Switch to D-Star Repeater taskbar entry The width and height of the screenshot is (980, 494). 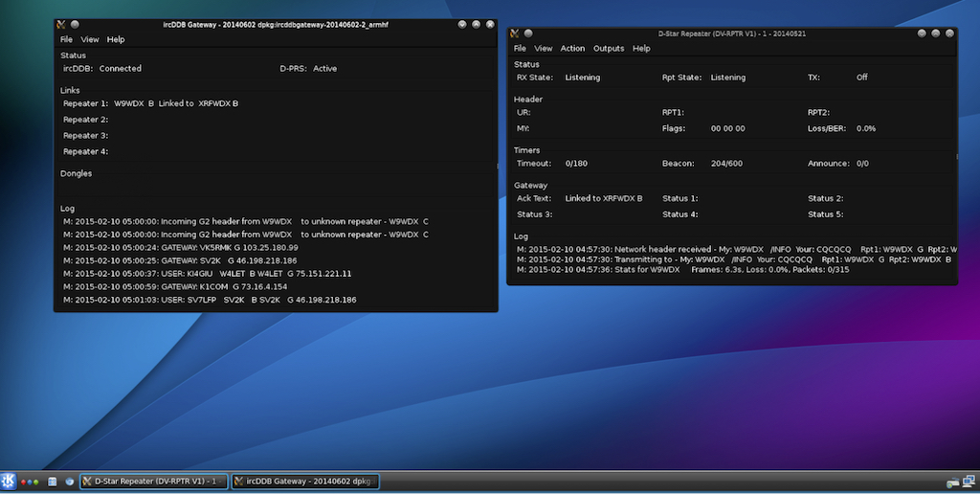(154, 482)
